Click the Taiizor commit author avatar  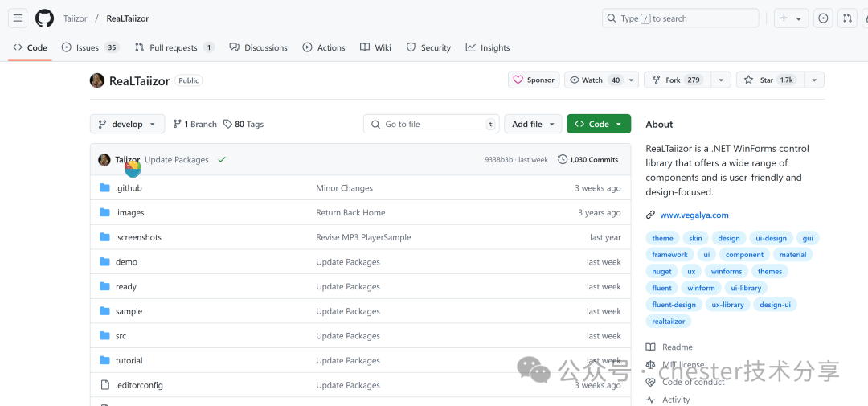(x=104, y=159)
